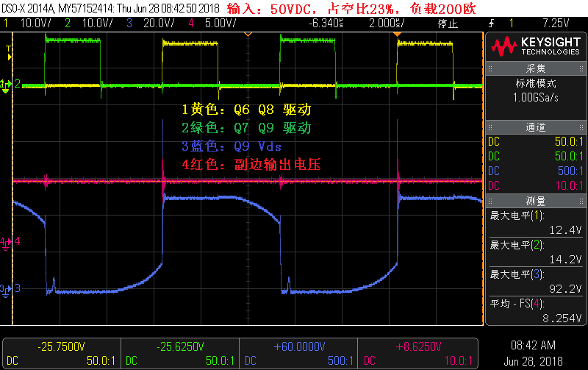Click the trigger level 7.25V value

tap(556, 24)
